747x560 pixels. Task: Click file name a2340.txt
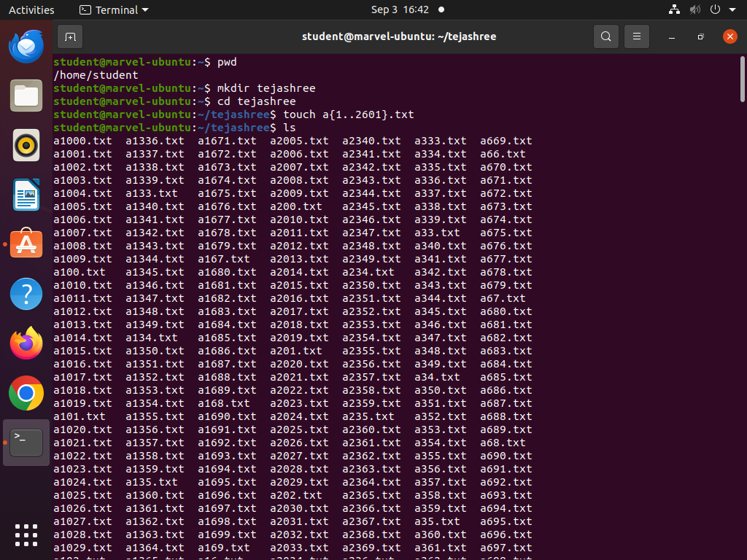click(371, 141)
